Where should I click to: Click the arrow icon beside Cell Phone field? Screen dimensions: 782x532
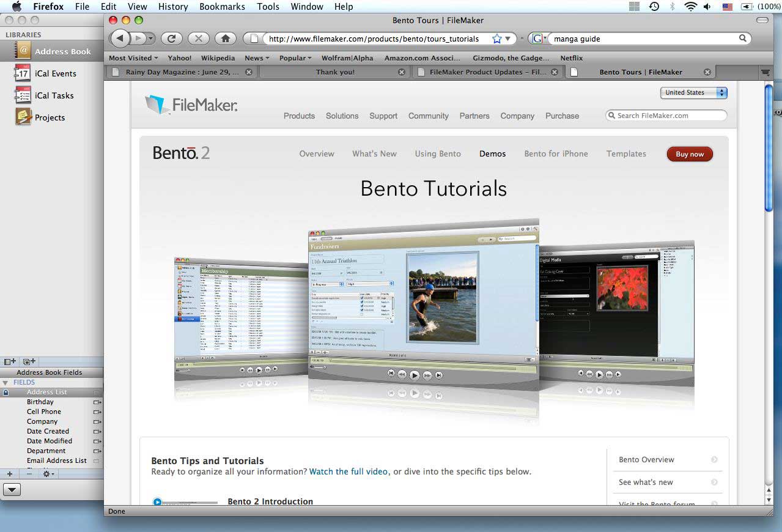tap(97, 412)
